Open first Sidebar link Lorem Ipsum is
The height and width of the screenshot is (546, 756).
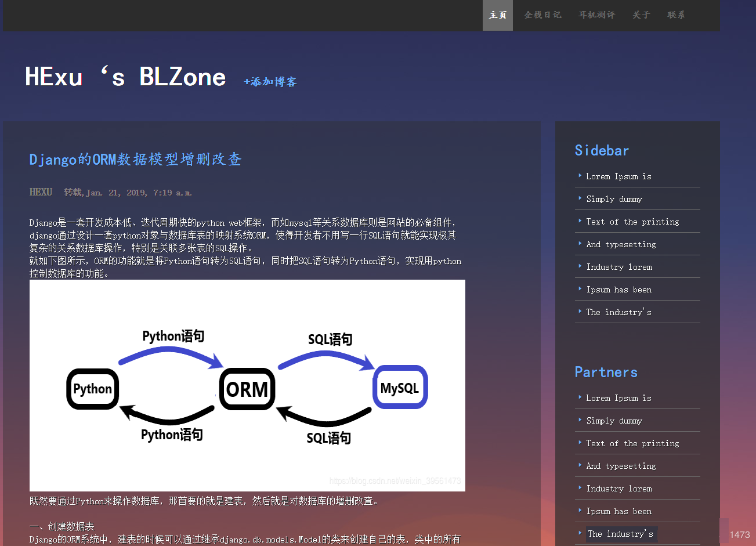coord(618,176)
